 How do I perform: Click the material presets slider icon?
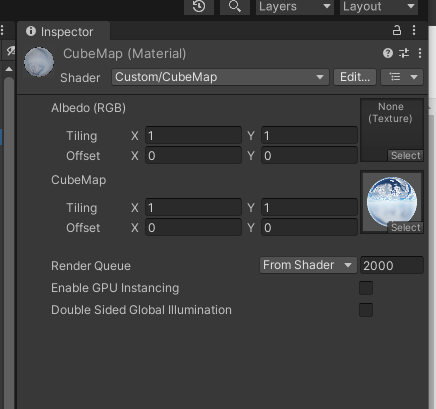click(404, 53)
